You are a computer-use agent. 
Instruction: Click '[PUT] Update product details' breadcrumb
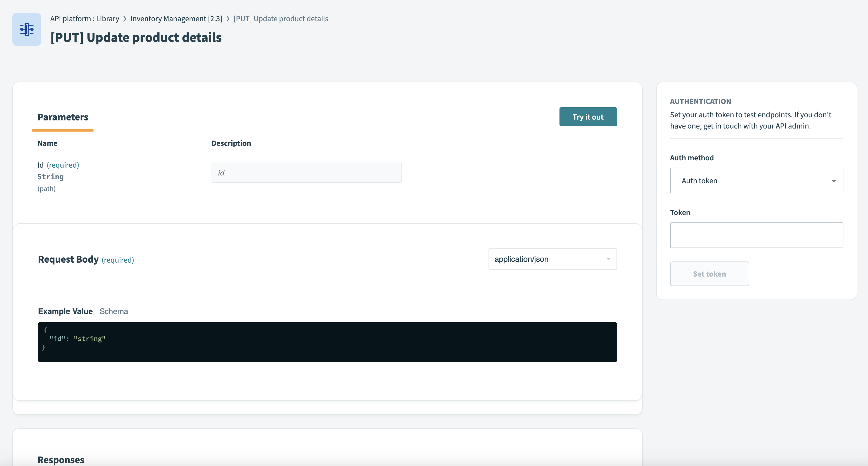tap(281, 19)
